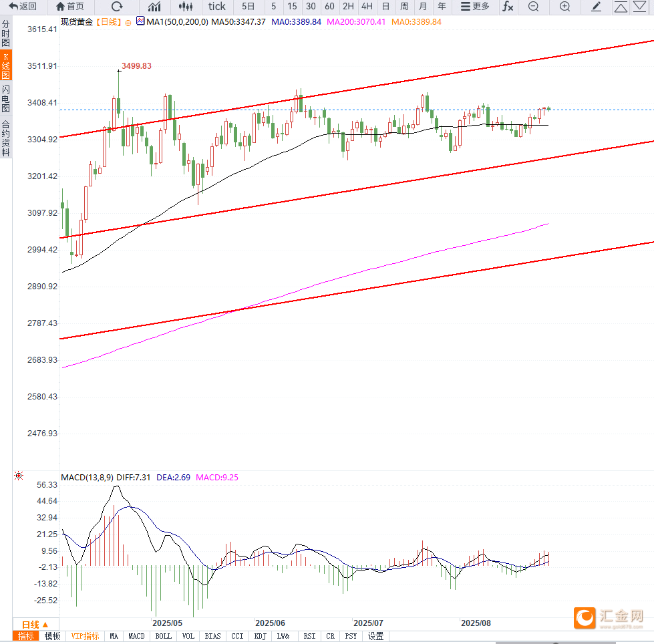The image size is (654, 644).
Task: Switch to the 模板 bottom tab
Action: (x=53, y=636)
